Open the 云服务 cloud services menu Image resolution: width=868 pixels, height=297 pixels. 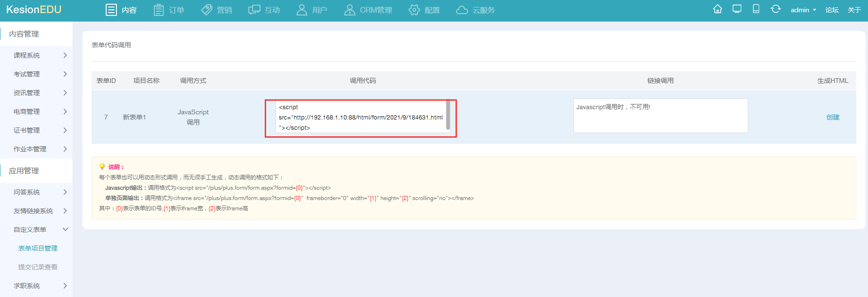pyautogui.click(x=475, y=10)
